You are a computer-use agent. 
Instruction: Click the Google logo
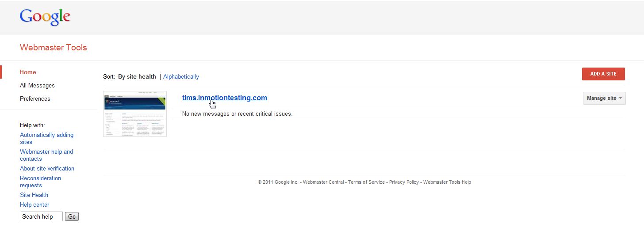(x=45, y=17)
